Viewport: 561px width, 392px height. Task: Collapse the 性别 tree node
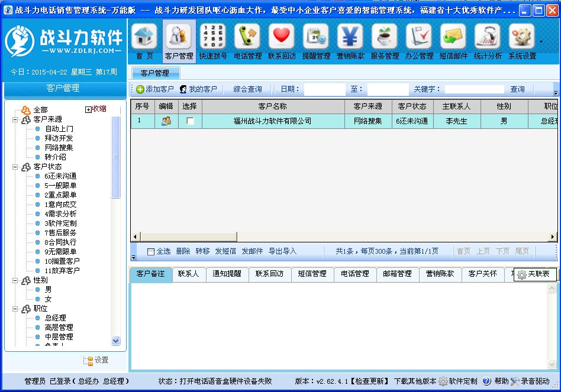15,280
